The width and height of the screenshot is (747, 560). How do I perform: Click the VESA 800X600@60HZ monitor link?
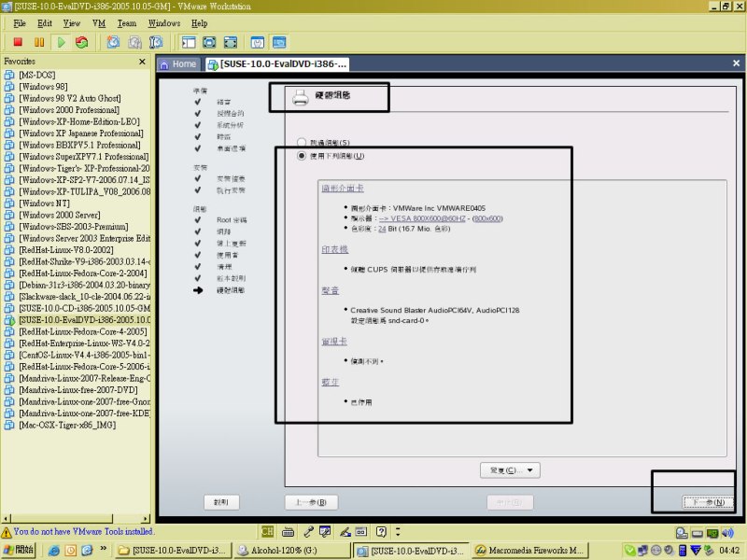tap(422, 218)
